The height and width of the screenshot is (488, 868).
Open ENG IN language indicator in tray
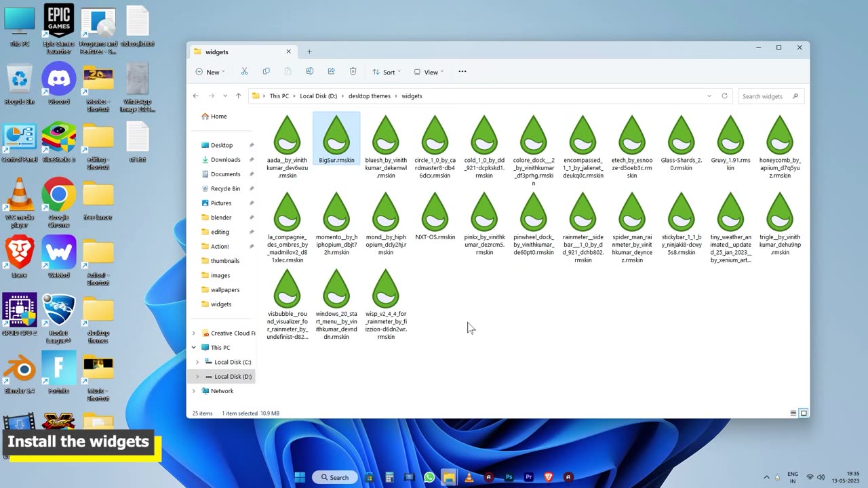(x=793, y=477)
